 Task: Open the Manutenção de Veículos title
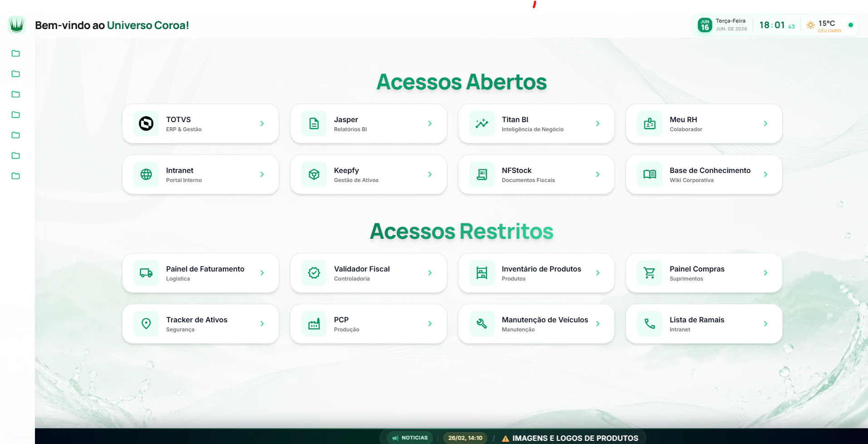(545, 320)
